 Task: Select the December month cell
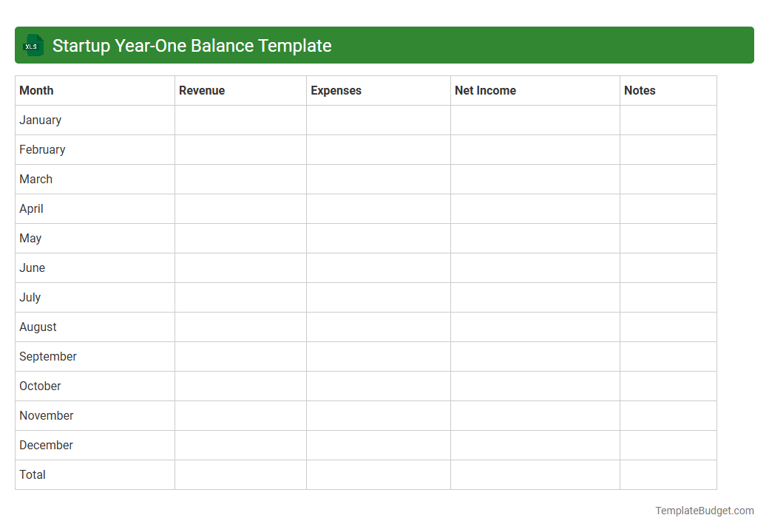point(46,445)
